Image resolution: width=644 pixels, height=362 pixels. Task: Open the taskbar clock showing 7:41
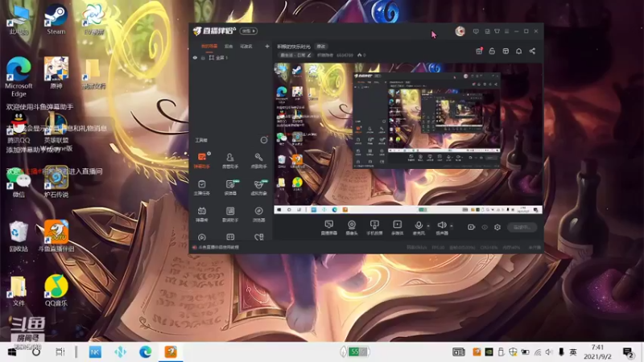[597, 352]
